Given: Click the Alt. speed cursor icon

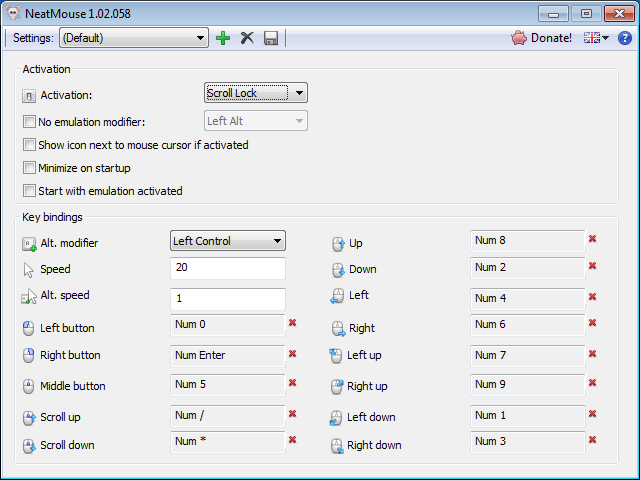Looking at the screenshot, I should (29, 297).
